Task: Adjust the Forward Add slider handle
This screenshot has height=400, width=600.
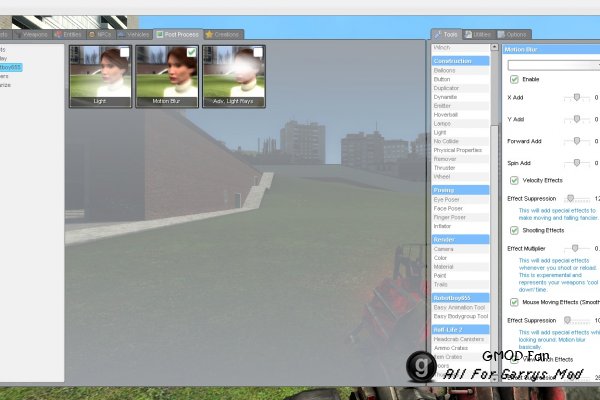Action: pos(577,141)
